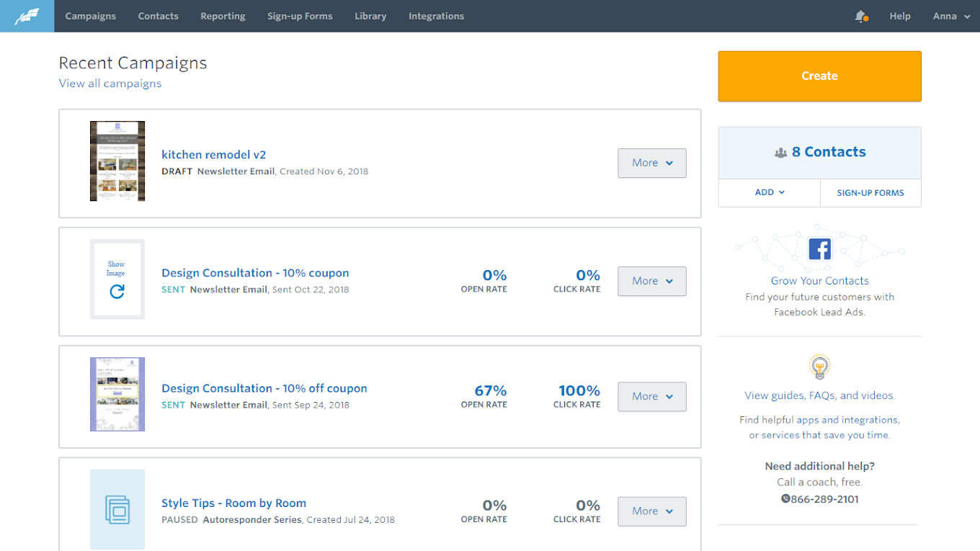
Task: Expand More dropdown for kitchen remodel v2
Action: (x=651, y=163)
